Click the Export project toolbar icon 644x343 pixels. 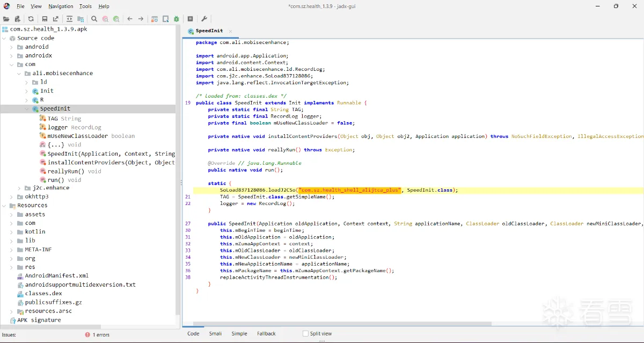click(x=56, y=19)
